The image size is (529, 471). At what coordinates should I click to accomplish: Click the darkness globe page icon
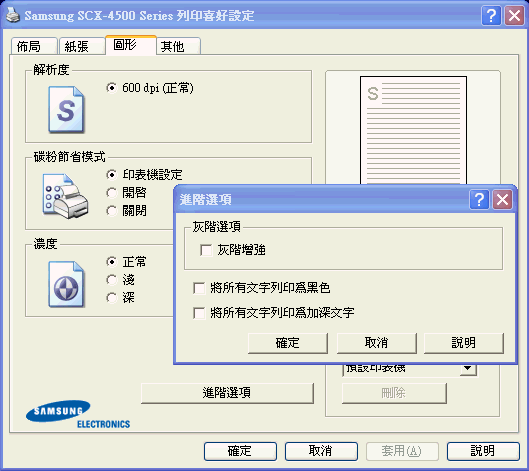[x=66, y=284]
